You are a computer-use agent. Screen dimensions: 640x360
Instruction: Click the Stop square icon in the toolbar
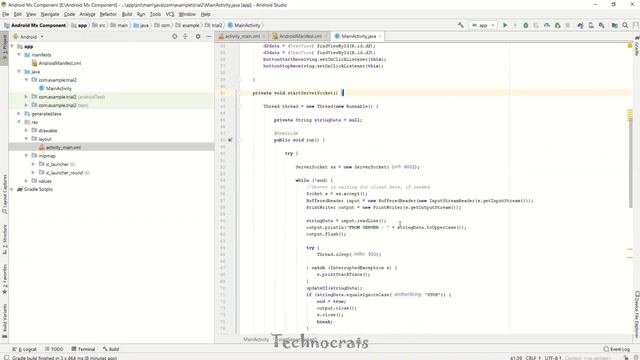coord(568,25)
